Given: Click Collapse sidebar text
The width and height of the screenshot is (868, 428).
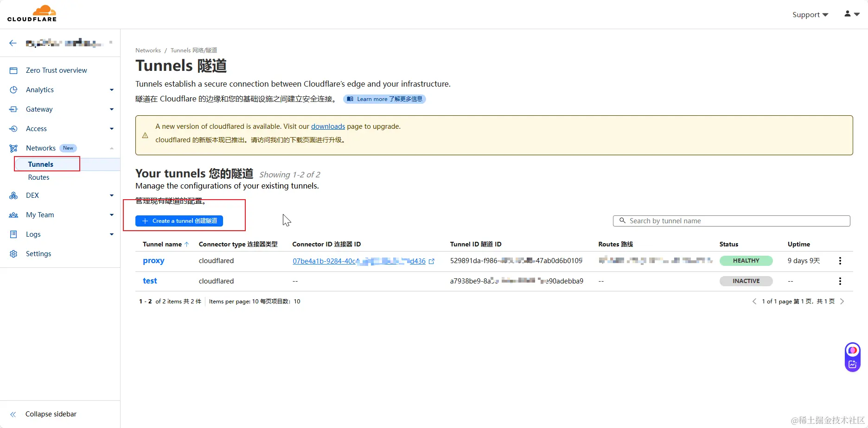Looking at the screenshot, I should (51, 414).
